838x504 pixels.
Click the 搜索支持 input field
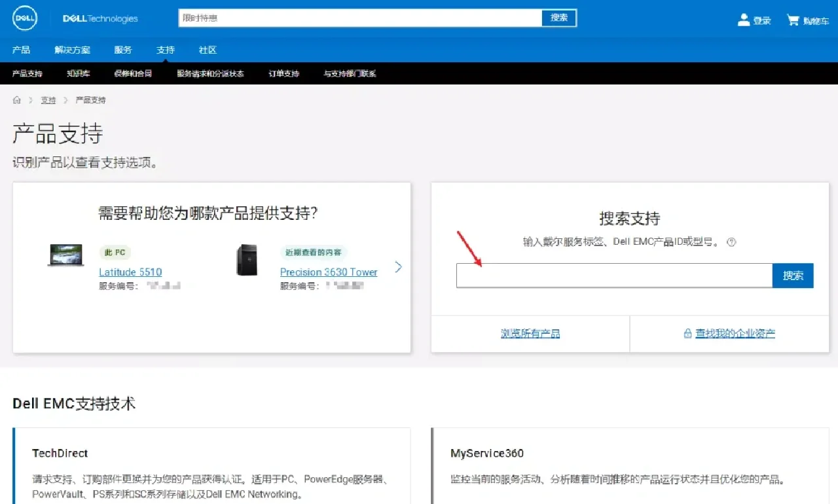click(x=614, y=276)
